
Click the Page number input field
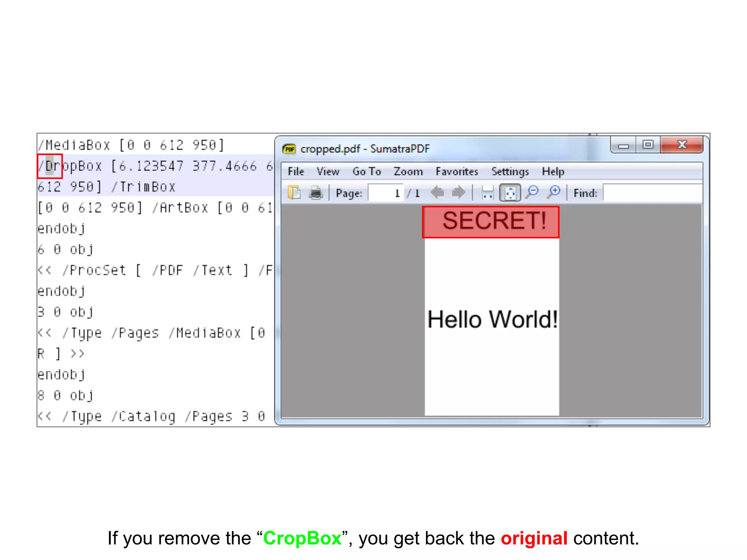tap(386, 193)
